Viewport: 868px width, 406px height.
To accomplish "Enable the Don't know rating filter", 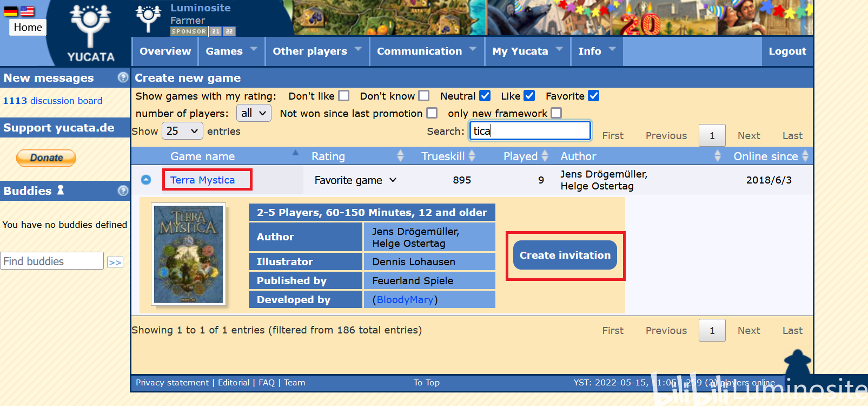I will pos(424,96).
